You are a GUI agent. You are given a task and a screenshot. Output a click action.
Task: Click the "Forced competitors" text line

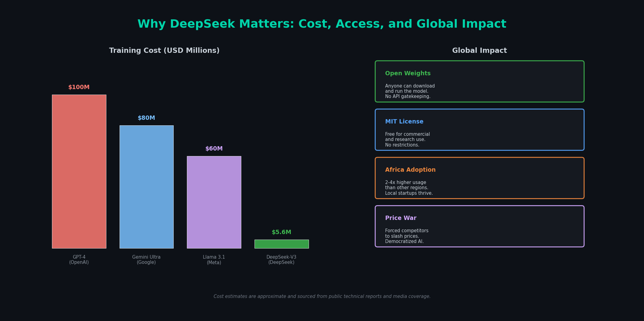coord(407,231)
